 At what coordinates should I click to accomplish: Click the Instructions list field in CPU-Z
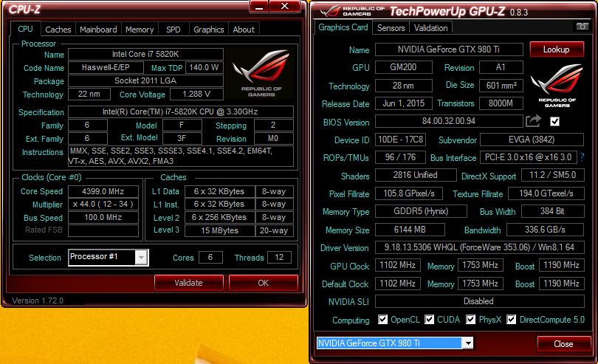181,156
